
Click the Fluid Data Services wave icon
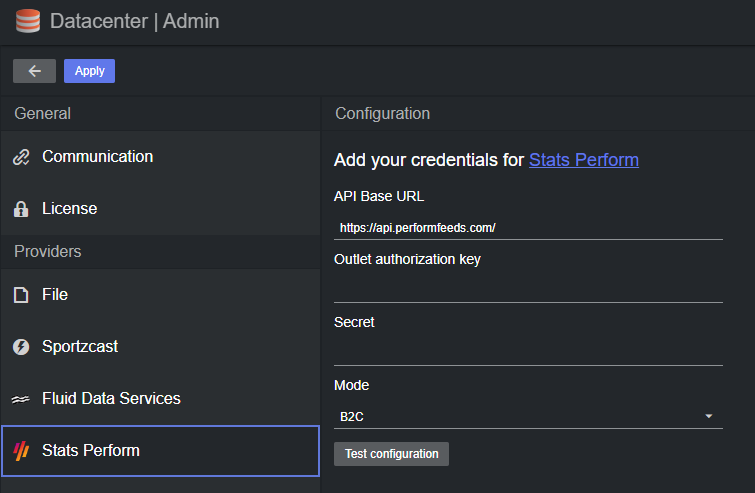[x=21, y=399]
